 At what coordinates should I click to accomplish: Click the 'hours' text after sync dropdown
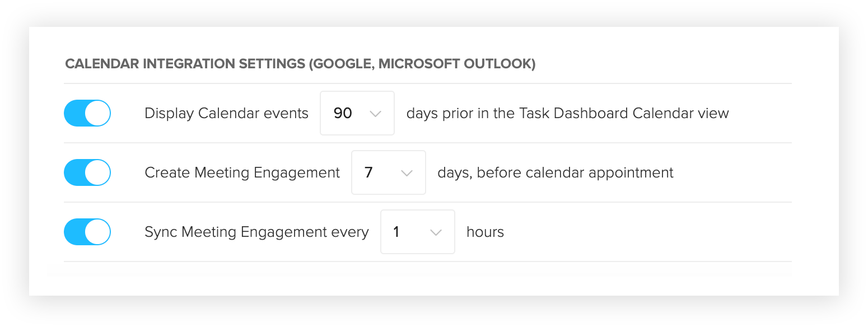485,232
